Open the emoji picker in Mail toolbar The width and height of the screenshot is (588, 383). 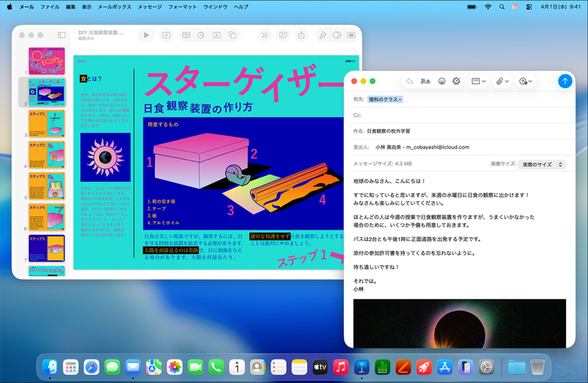442,81
